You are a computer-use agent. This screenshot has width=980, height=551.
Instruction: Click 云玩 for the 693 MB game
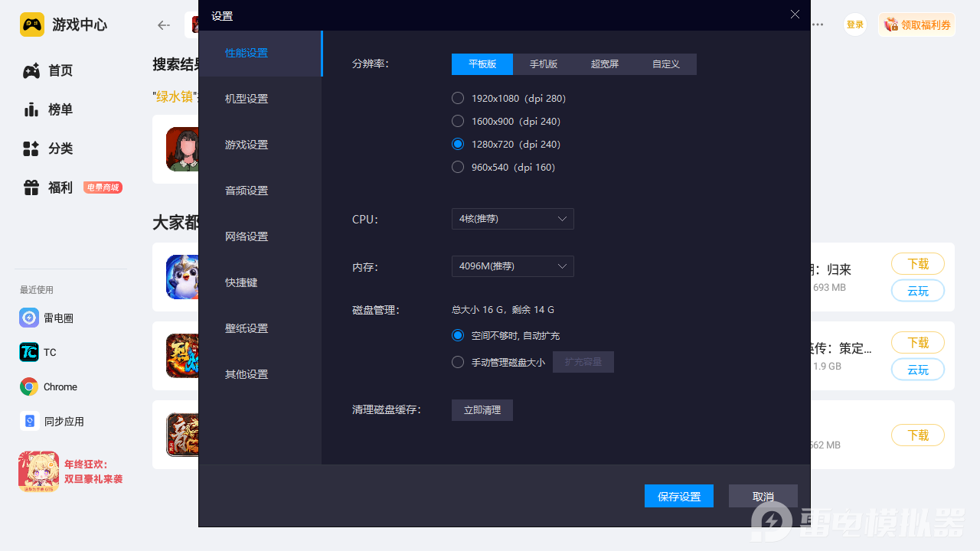pyautogui.click(x=918, y=291)
